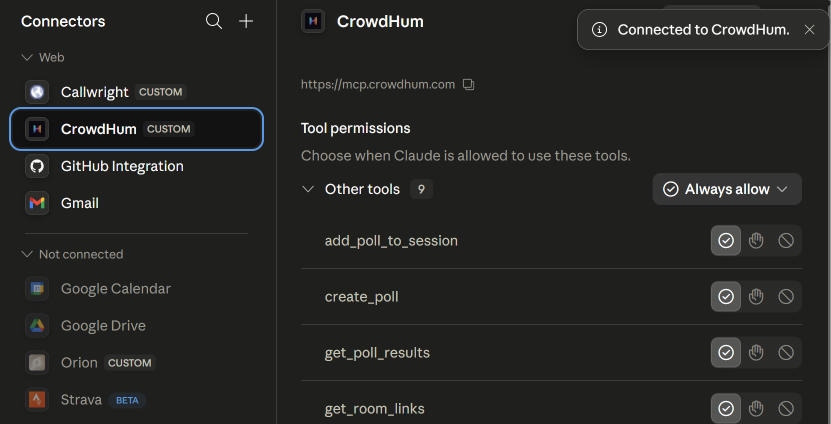Image resolution: width=831 pixels, height=424 pixels.
Task: Collapse the Not connected section
Action: click(26, 254)
